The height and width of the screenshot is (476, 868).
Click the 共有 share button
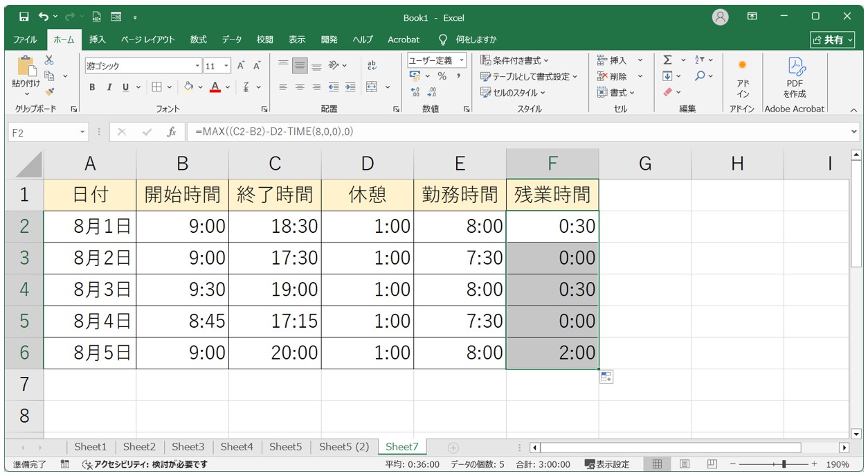(x=833, y=39)
